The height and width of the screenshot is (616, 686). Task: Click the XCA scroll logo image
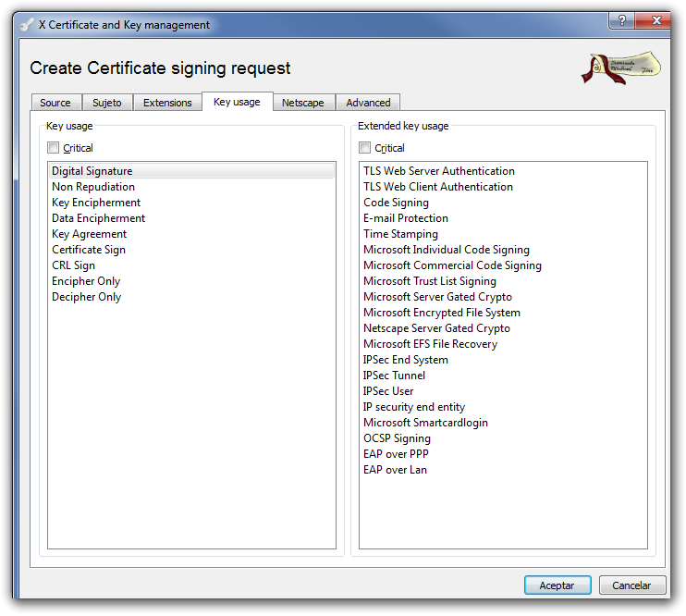point(621,68)
